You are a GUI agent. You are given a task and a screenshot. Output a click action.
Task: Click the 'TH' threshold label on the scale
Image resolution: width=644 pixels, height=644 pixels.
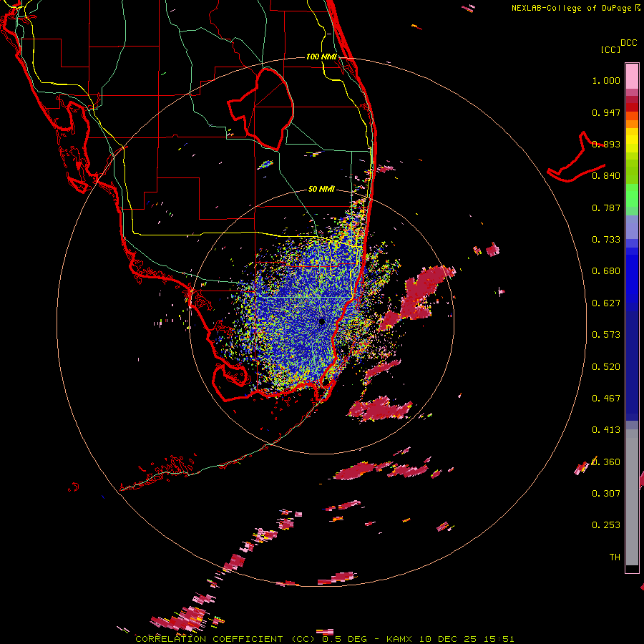click(615, 557)
